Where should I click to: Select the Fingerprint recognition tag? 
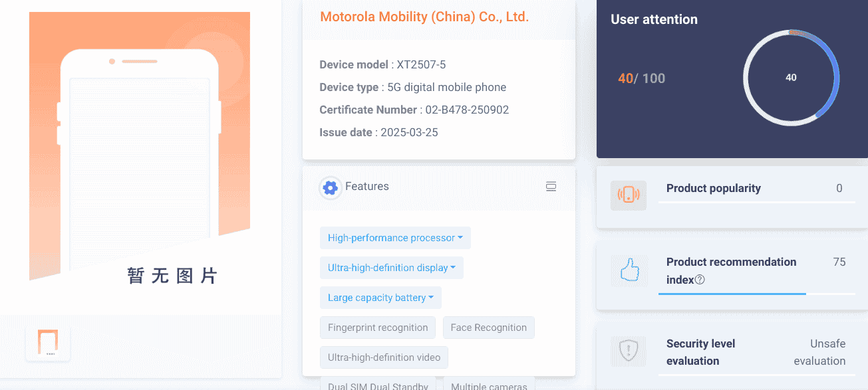(378, 328)
